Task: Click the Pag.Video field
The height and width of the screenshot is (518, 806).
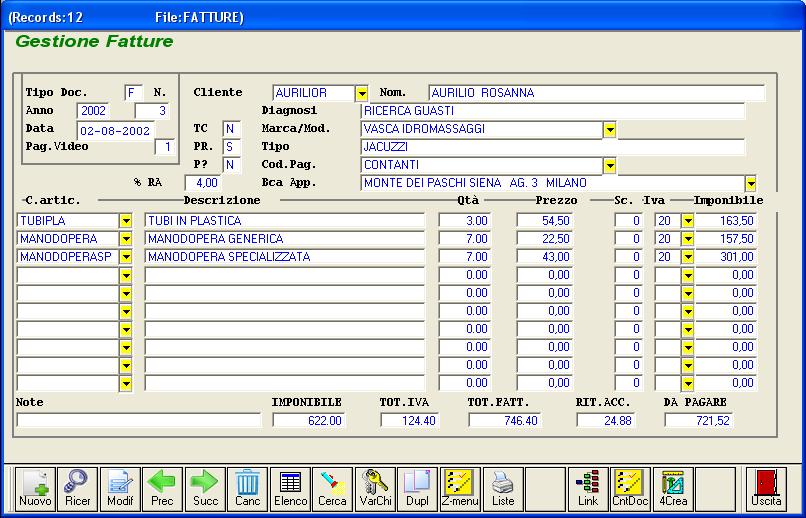Action: [x=164, y=147]
